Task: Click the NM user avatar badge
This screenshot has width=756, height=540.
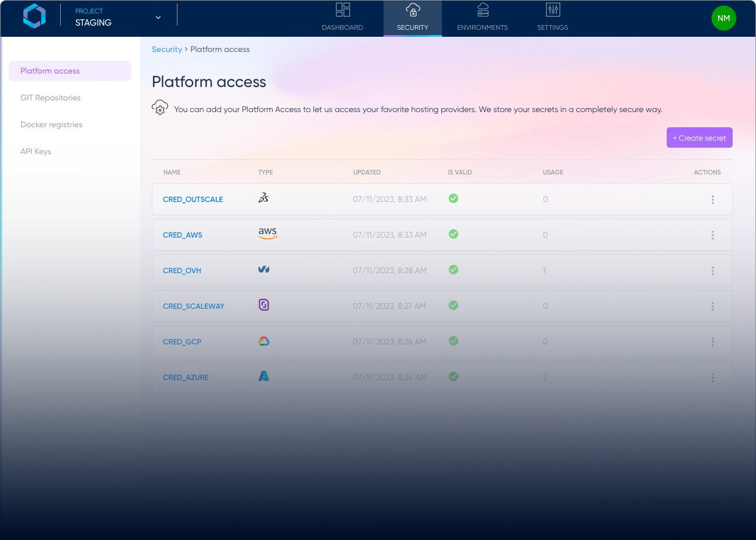Action: pyautogui.click(x=723, y=18)
